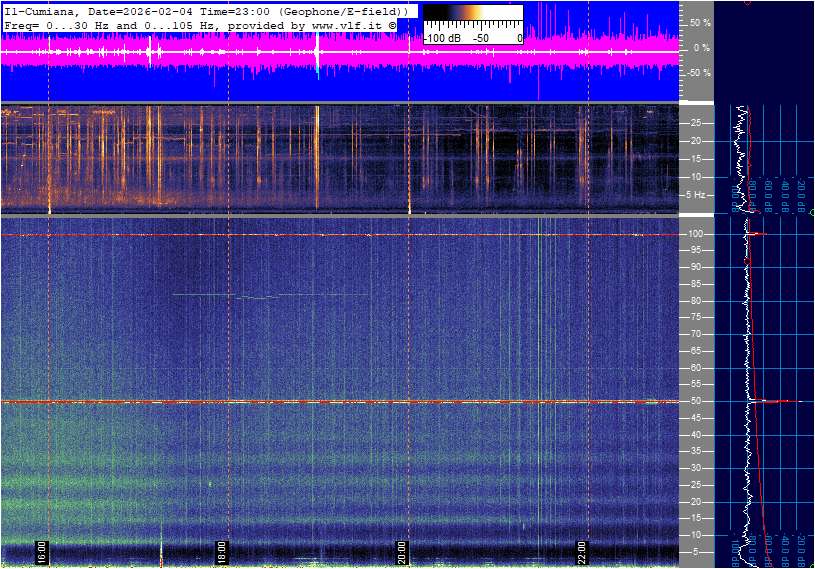Viewport: 815px width, 569px height.
Task: Click the 18:00 time marker label
Action: coord(222,552)
